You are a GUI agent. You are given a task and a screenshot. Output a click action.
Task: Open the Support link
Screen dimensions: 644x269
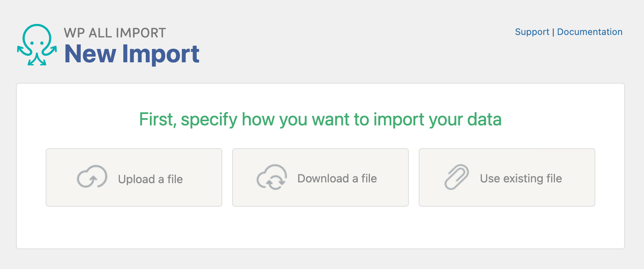coord(532,32)
